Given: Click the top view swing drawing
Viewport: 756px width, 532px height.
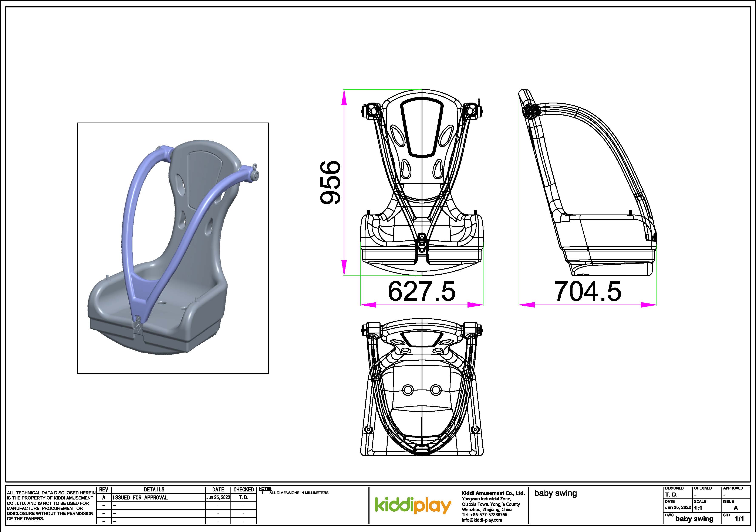Looking at the screenshot, I should click(x=422, y=387).
